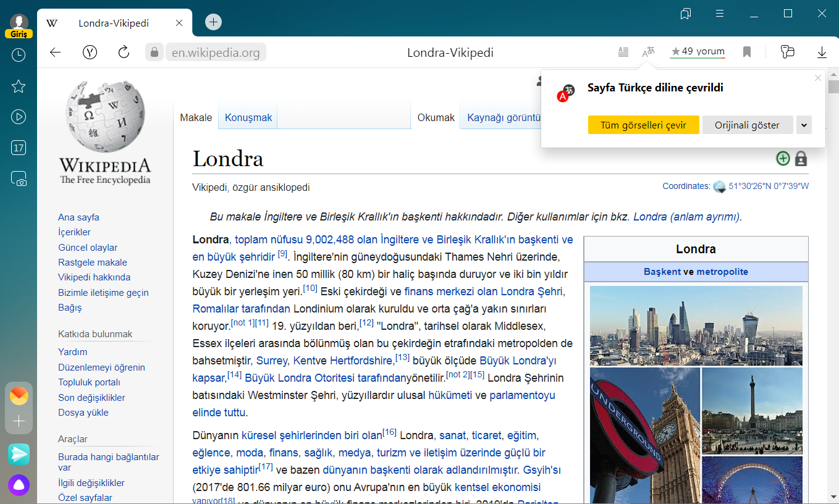This screenshot has width=839, height=504.
Task: Enable reader mode icon
Action: click(623, 52)
